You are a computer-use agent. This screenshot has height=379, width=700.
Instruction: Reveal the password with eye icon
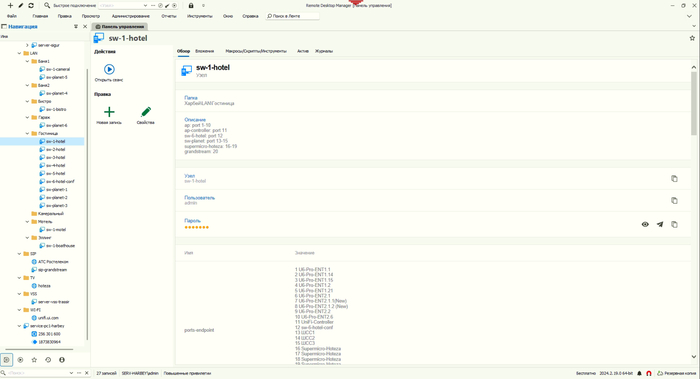(645, 225)
